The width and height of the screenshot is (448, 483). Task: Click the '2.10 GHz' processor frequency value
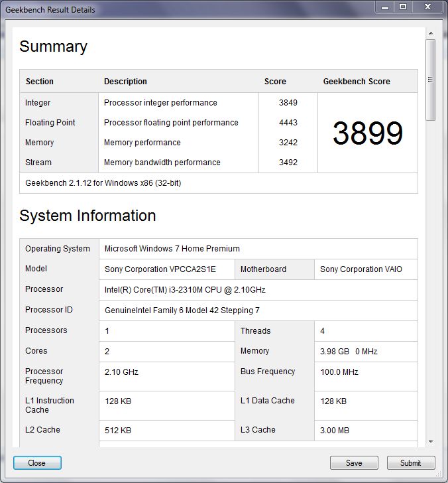click(121, 372)
